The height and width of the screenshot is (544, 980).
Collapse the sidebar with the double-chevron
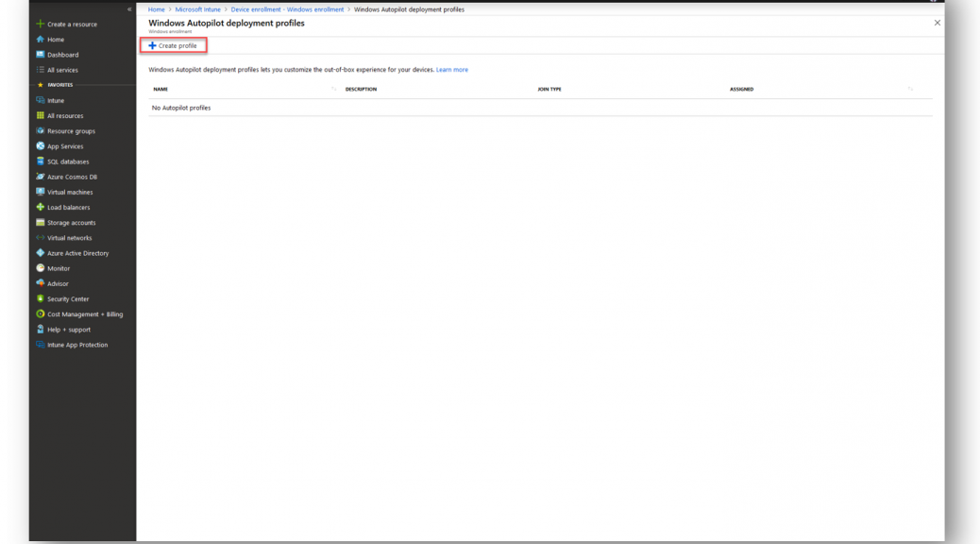(129, 9)
